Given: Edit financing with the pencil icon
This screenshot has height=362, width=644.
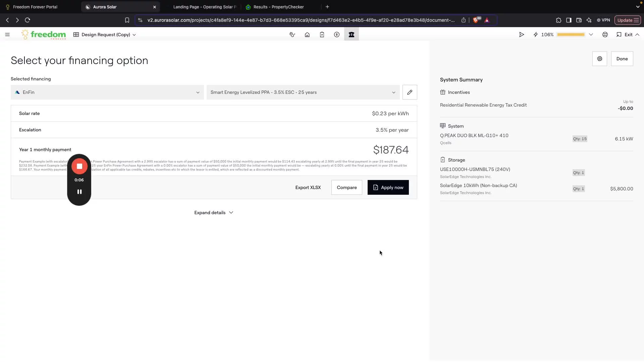Looking at the screenshot, I should 410,92.
